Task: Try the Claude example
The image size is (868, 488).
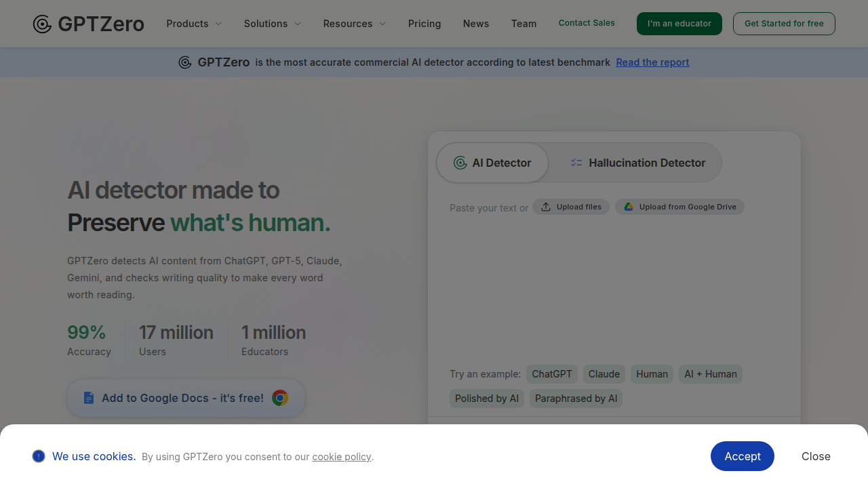Action: (x=604, y=374)
